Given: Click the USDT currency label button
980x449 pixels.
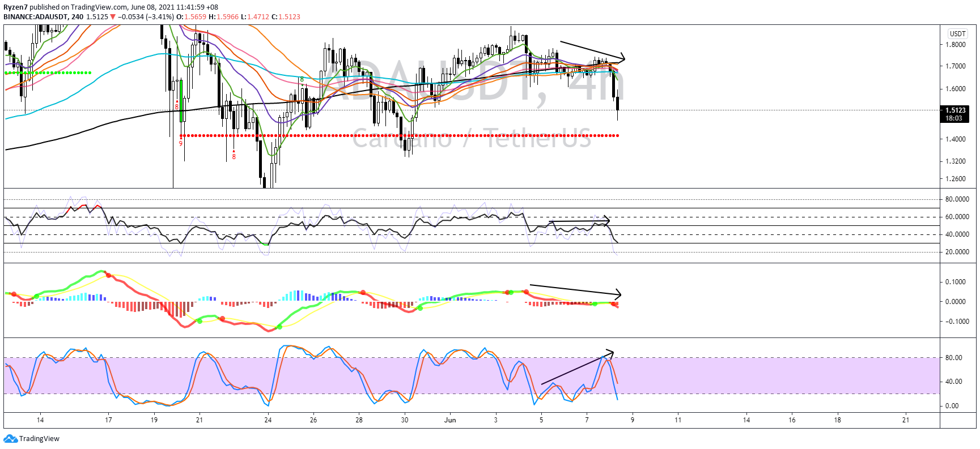Looking at the screenshot, I should [x=958, y=34].
